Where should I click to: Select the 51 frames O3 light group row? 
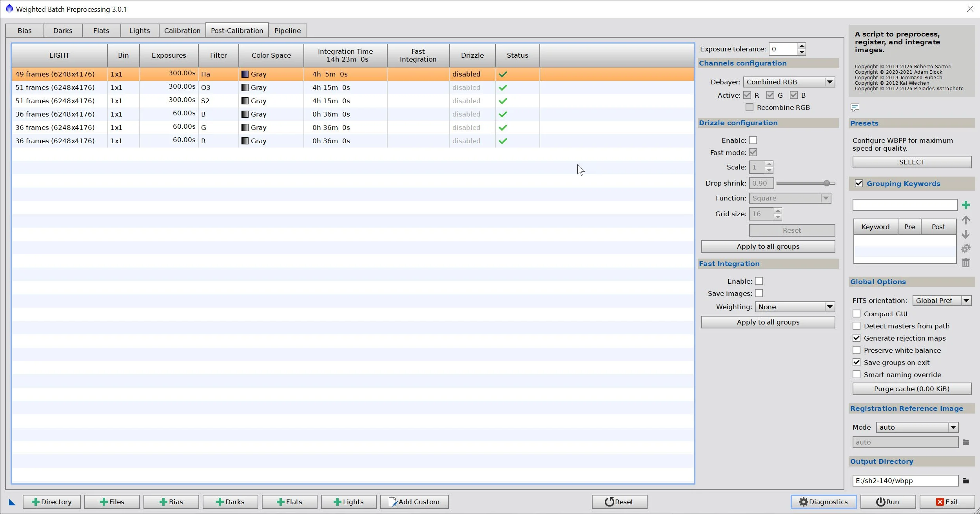click(x=352, y=87)
